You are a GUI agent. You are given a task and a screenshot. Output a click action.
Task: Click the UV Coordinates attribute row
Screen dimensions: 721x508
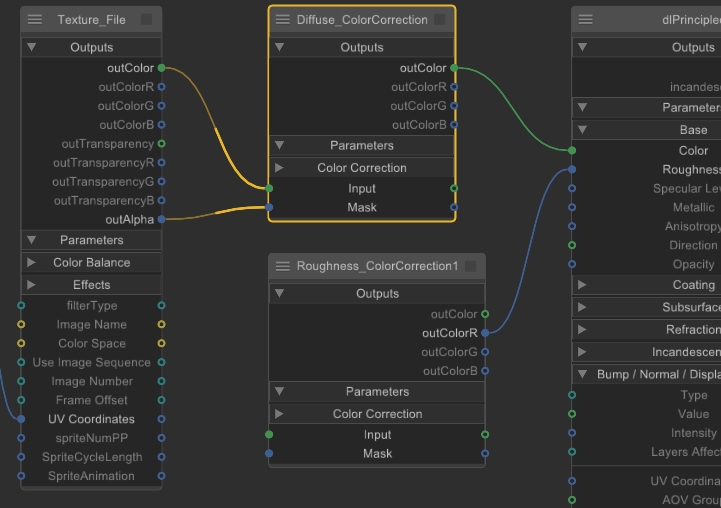(91, 419)
